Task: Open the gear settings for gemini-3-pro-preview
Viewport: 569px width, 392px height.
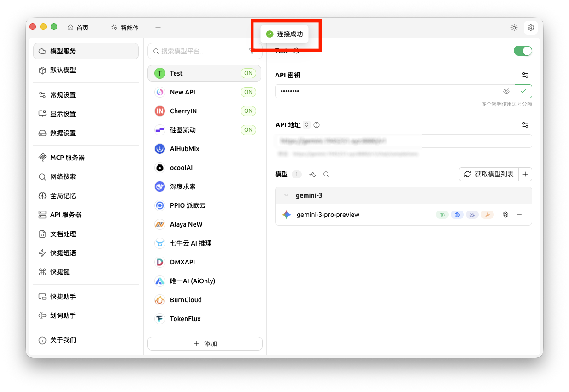Action: click(505, 215)
